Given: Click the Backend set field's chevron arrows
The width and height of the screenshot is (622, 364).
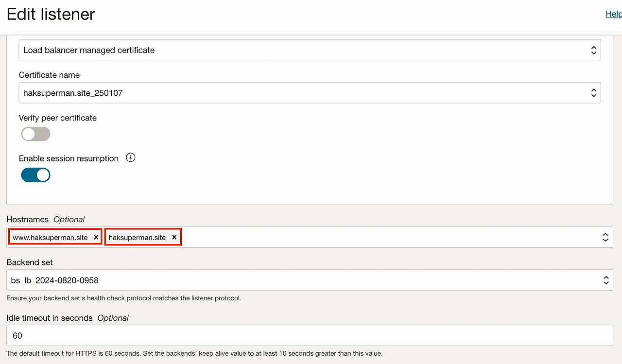Looking at the screenshot, I should click(605, 280).
